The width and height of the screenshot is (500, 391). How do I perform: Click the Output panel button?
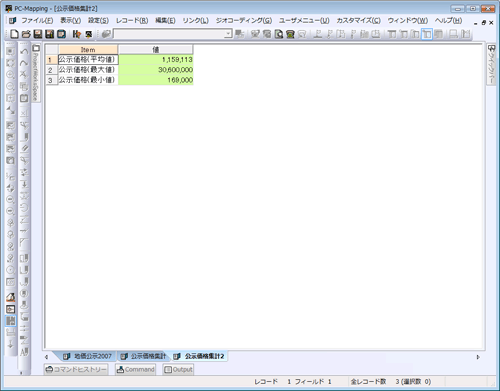[x=178, y=369]
